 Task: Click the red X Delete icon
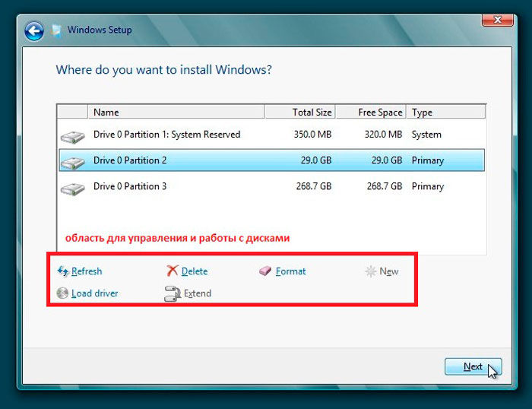(172, 271)
